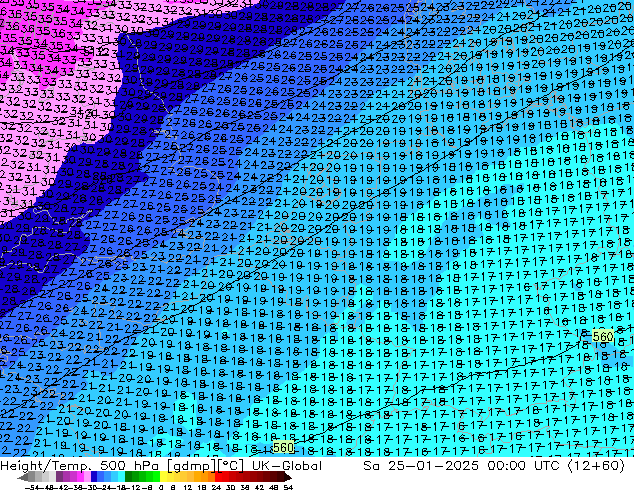The width and height of the screenshot is (634, 490).
Task: Click the dark maroon right arrow end of the scale
Action: 288,477
